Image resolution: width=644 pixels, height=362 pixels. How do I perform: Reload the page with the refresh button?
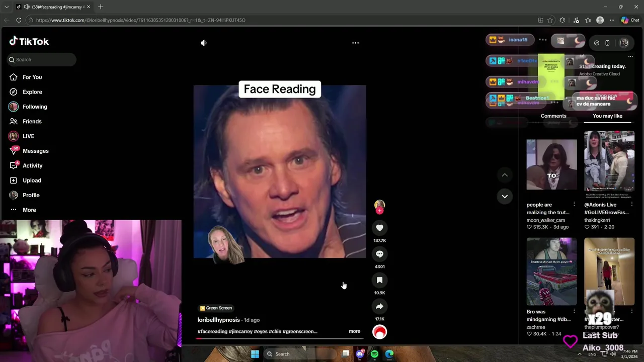pos(19,20)
